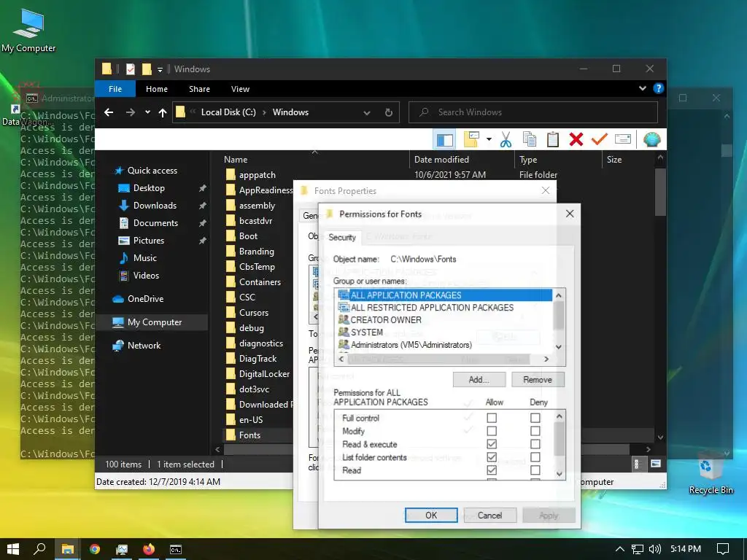This screenshot has height=560, width=747.
Task: Open the File menu tab
Action: (x=115, y=89)
